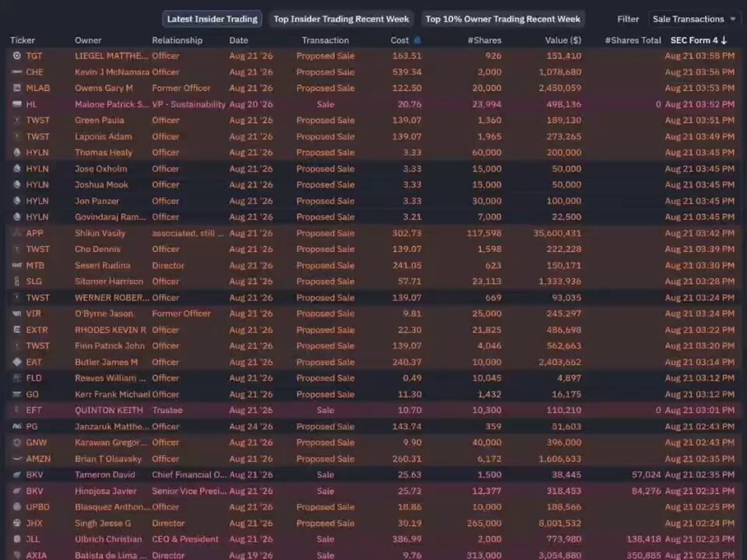Sort by the #Shares Total column header
The width and height of the screenshot is (747, 560).
(x=633, y=40)
